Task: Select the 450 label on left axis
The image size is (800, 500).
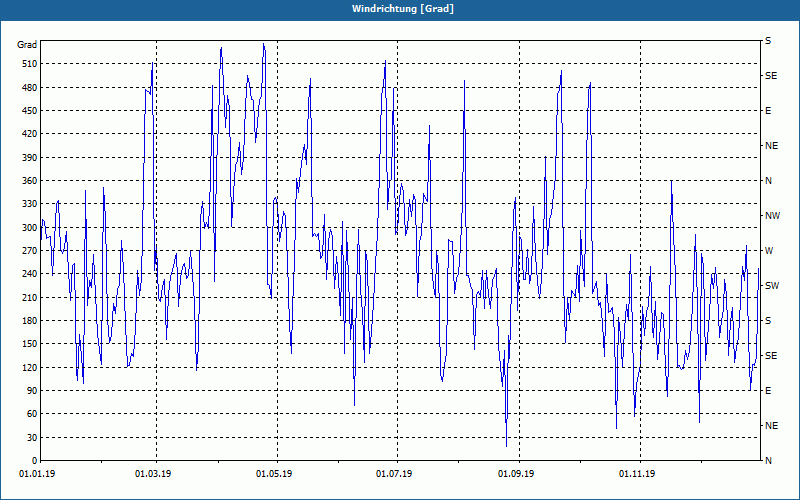Action: point(29,111)
